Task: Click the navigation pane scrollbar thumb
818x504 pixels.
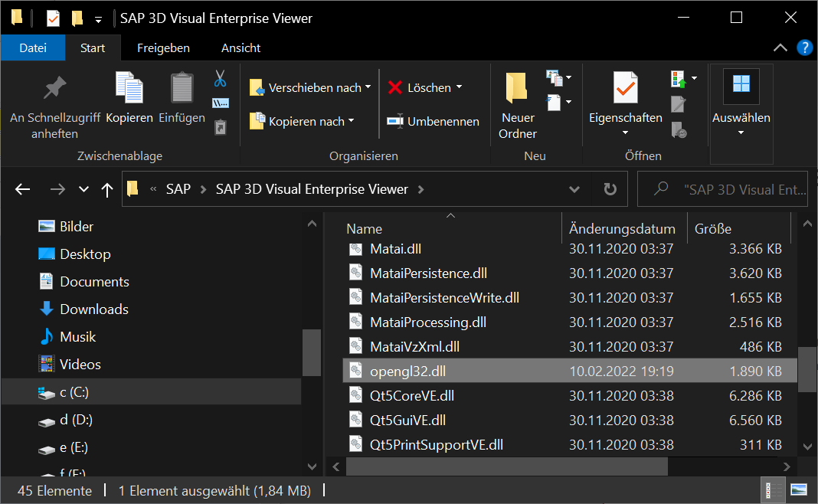Action: click(312, 352)
